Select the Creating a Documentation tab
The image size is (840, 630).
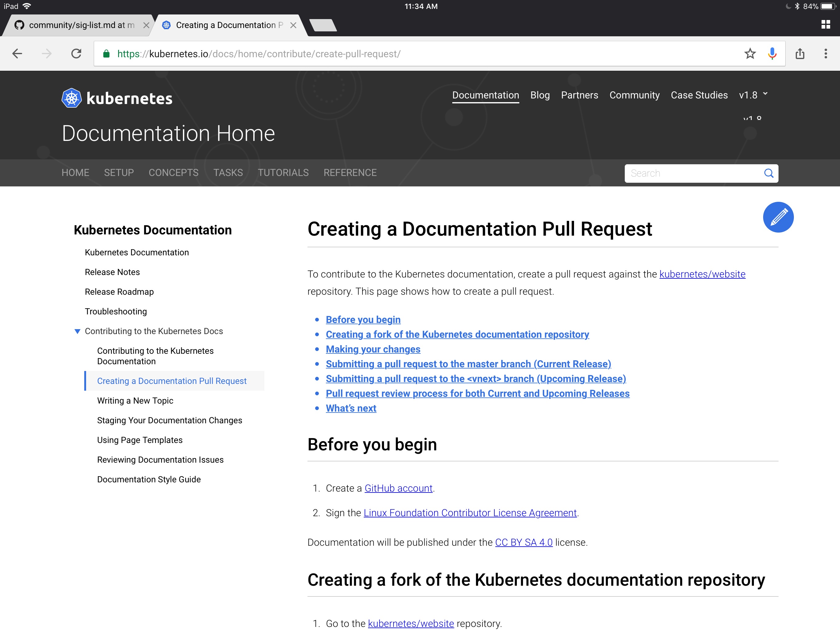229,25
